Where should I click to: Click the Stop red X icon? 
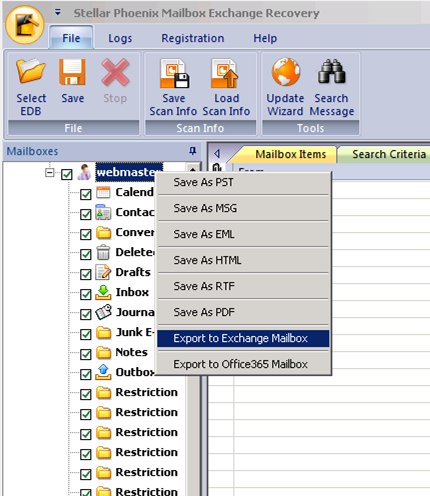click(x=115, y=72)
